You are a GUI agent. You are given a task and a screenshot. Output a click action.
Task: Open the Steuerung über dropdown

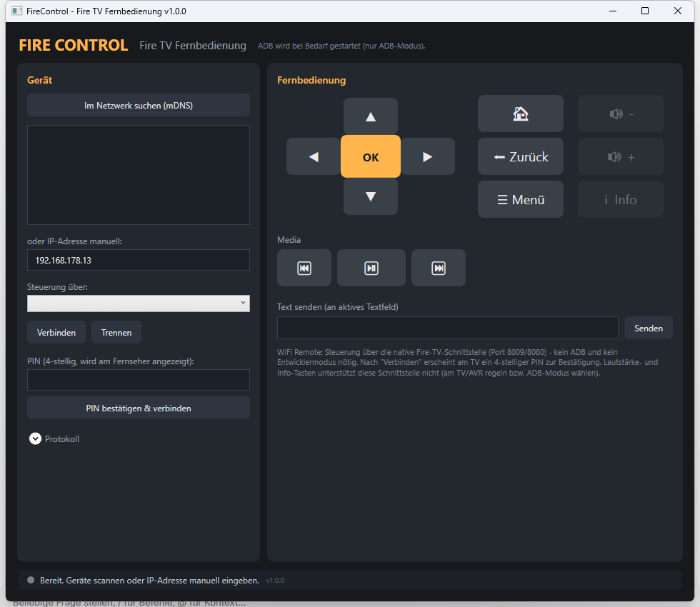coord(139,303)
